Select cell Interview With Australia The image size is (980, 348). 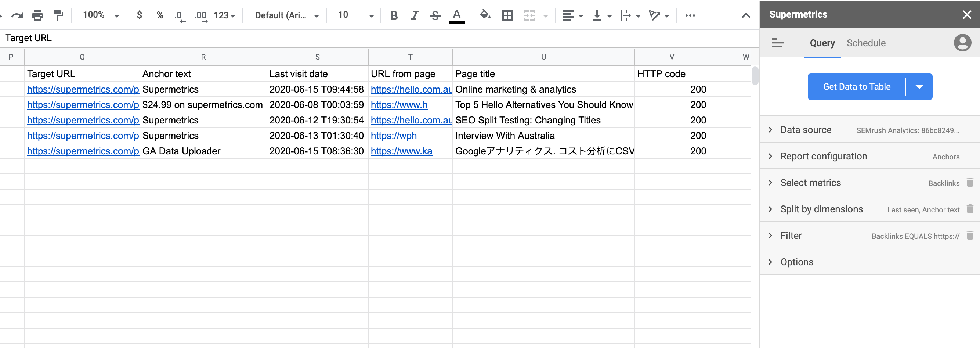[544, 136]
